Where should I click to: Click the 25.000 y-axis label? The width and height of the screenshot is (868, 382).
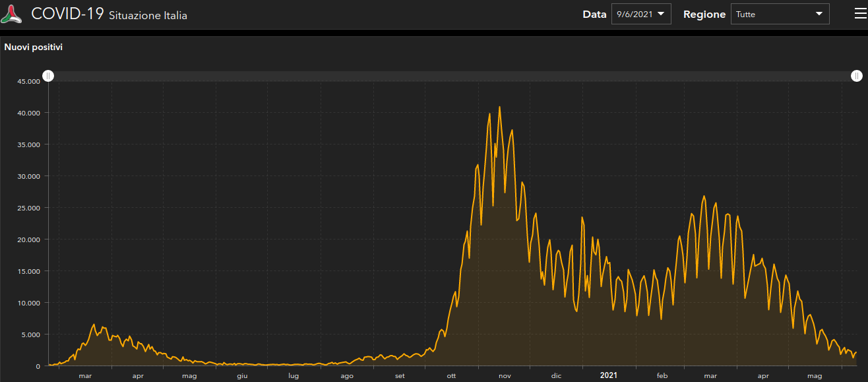coord(29,208)
